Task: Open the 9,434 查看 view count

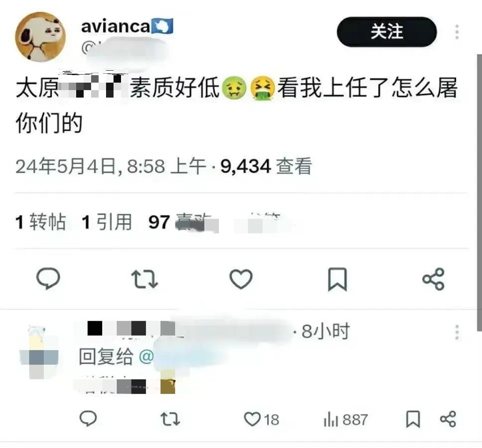Action: (266, 166)
